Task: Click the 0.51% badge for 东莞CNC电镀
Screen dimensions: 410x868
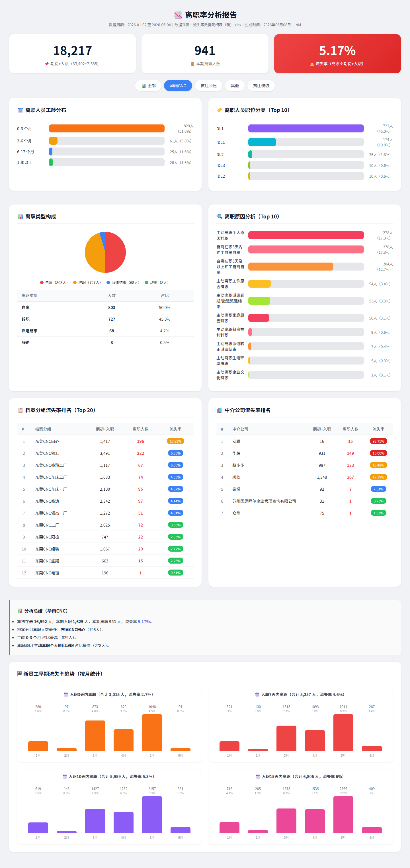Action: pos(175,573)
